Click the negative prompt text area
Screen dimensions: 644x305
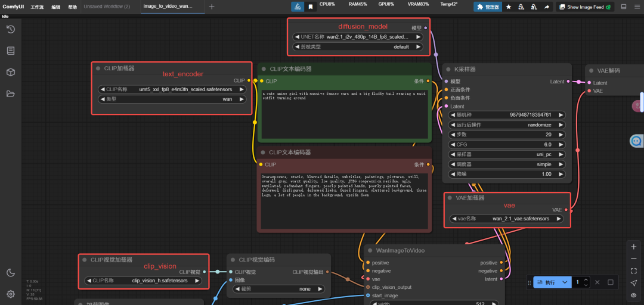(344, 201)
